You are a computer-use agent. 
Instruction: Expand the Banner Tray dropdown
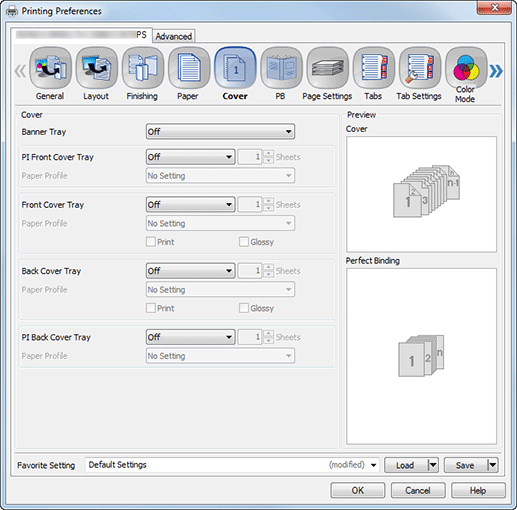coord(220,132)
